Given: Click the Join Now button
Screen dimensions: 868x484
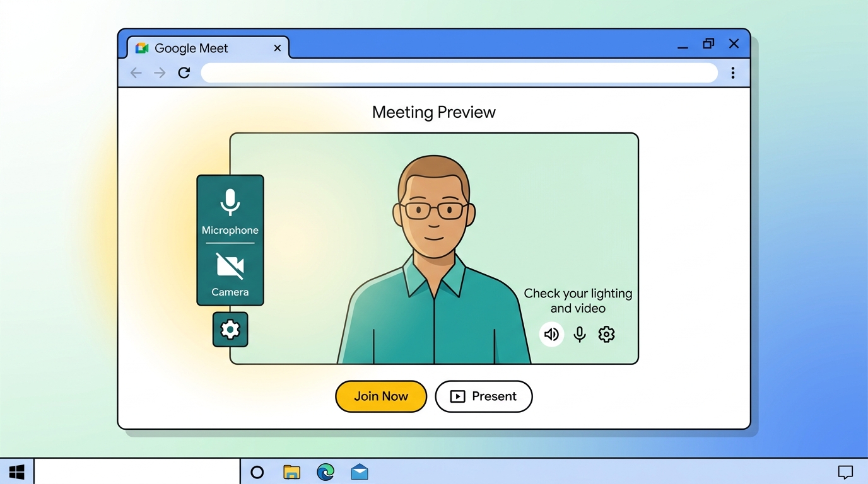Looking at the screenshot, I should pyautogui.click(x=381, y=396).
